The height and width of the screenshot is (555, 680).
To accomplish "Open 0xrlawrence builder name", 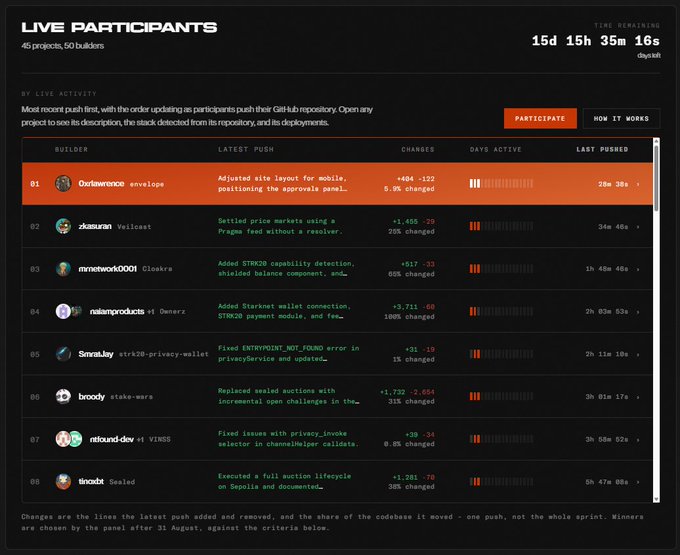I will click(x=101, y=183).
